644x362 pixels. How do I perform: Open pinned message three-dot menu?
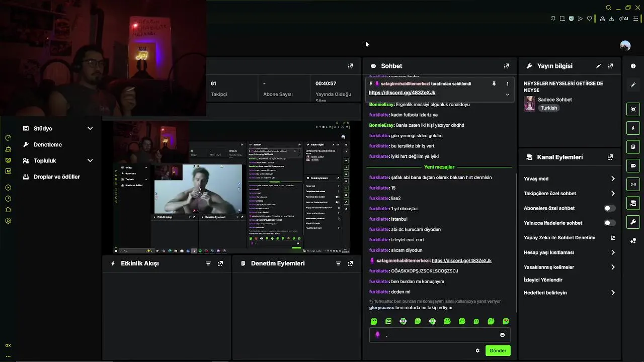pyautogui.click(x=507, y=83)
